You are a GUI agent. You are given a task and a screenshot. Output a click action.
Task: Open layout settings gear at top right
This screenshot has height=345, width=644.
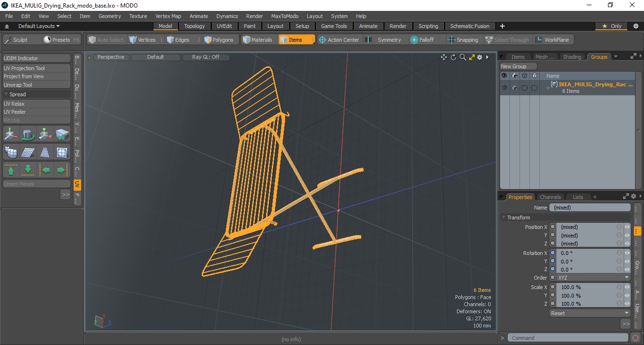coord(635,26)
